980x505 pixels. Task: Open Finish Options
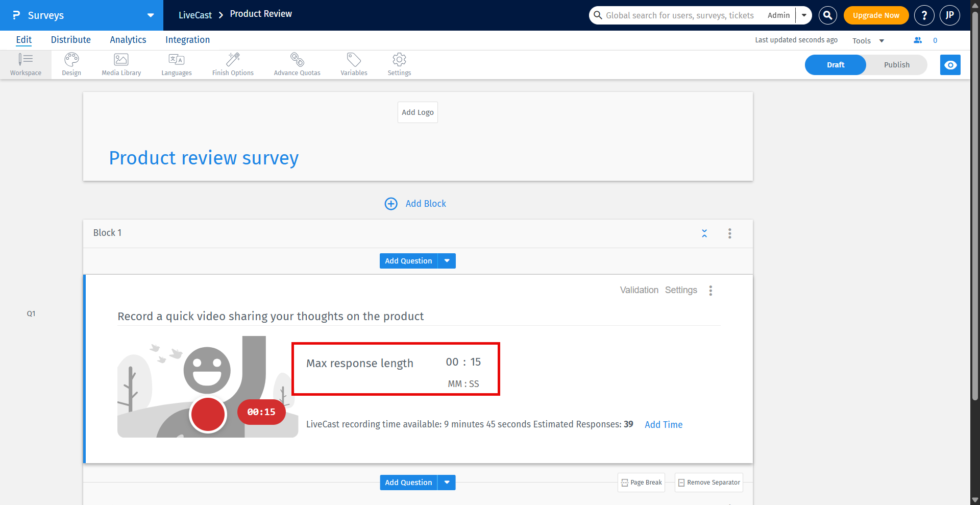coord(233,64)
